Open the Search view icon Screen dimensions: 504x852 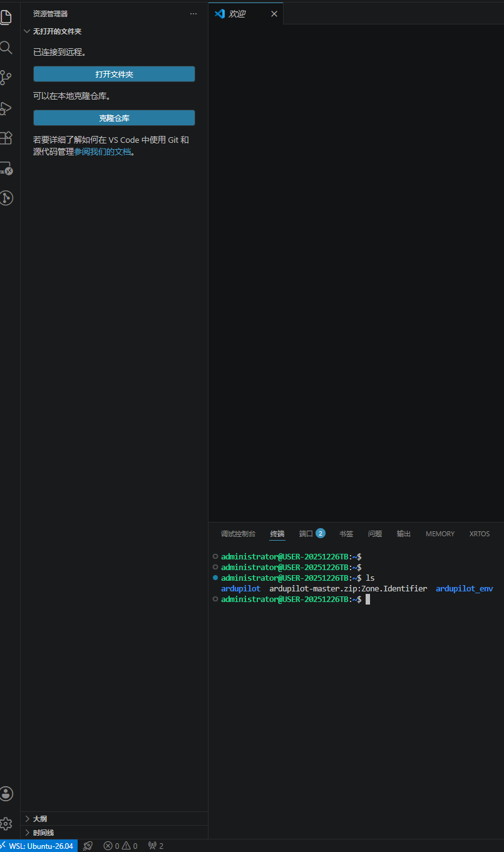(6, 48)
